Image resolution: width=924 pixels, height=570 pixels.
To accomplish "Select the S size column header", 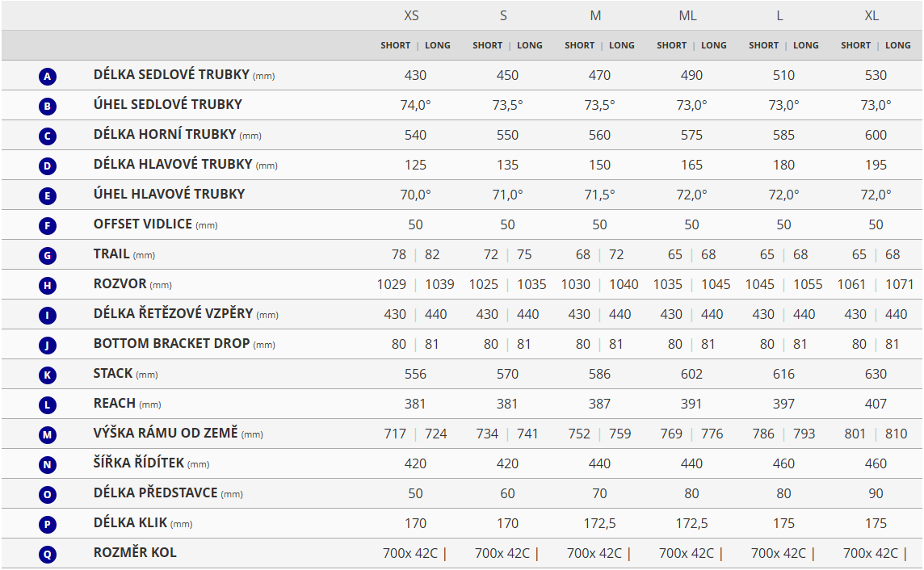I will click(x=503, y=16).
